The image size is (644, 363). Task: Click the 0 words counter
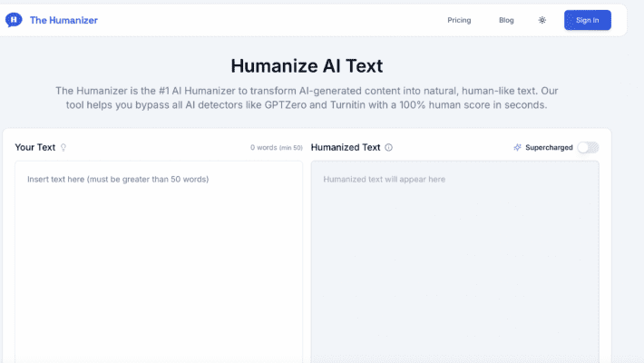click(x=264, y=148)
